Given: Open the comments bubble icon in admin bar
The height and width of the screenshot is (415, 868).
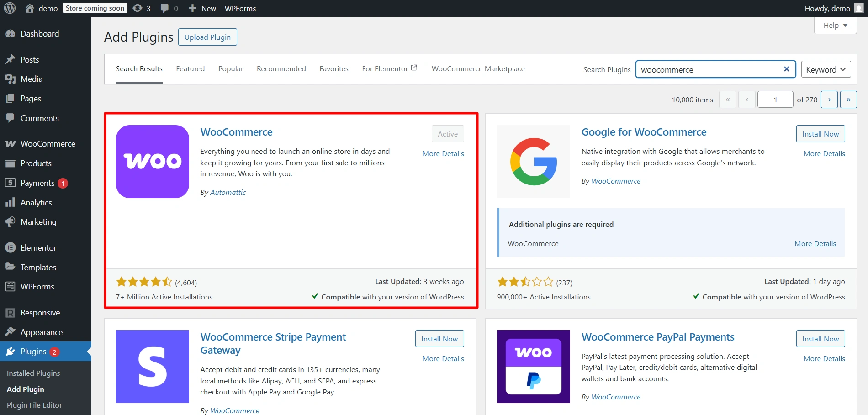Looking at the screenshot, I should coord(164,8).
